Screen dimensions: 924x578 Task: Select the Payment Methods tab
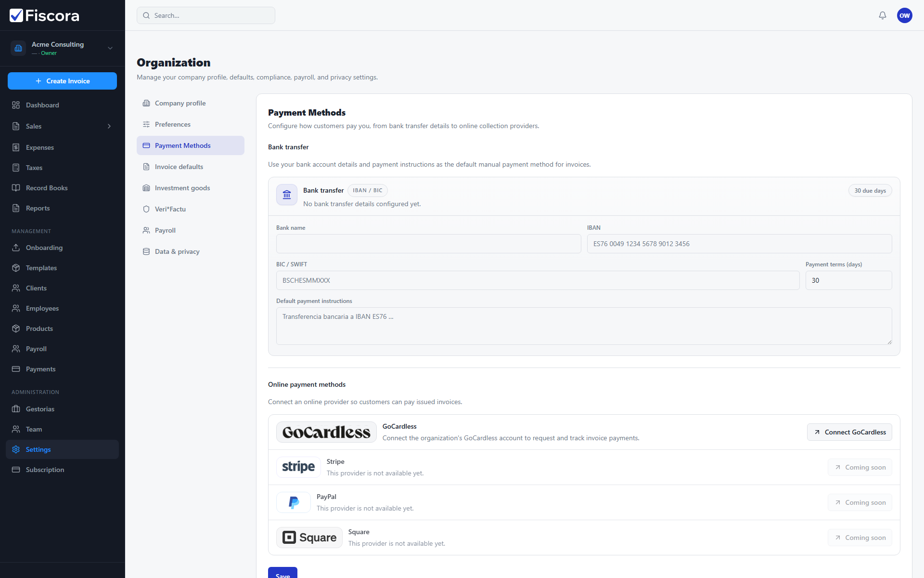191,145
